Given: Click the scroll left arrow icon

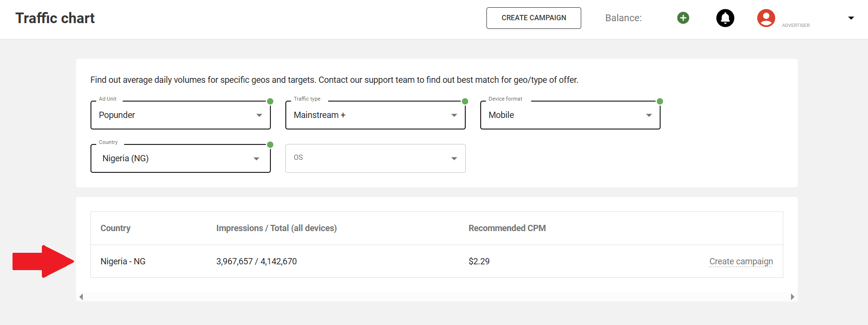Looking at the screenshot, I should coord(81,297).
